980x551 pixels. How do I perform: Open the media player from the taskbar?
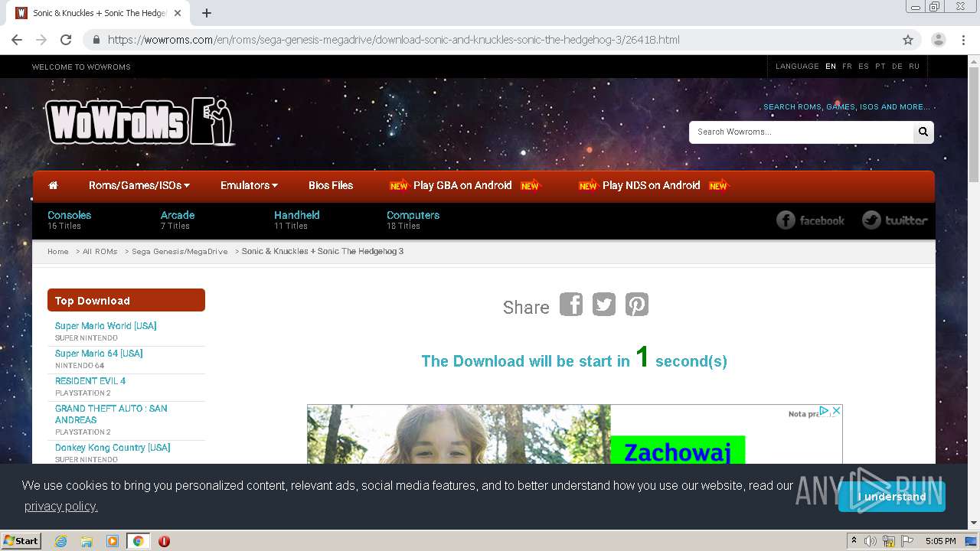pyautogui.click(x=113, y=541)
